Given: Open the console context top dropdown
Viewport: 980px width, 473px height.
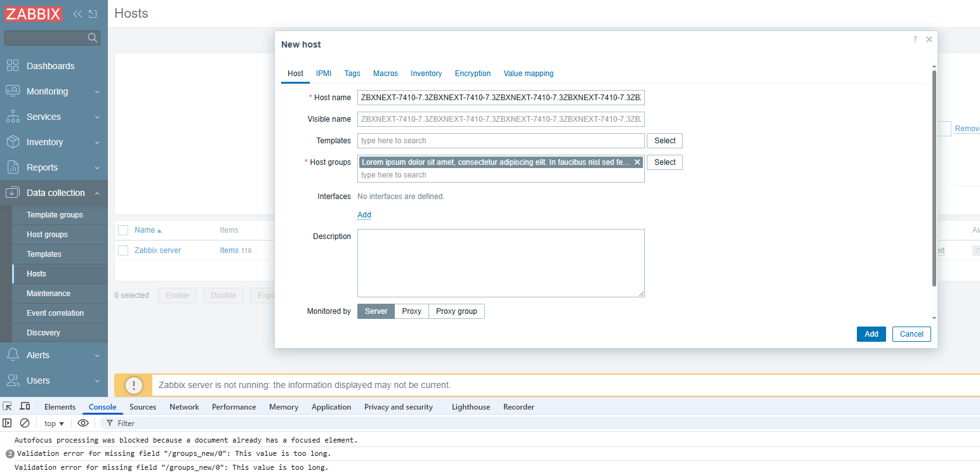Looking at the screenshot, I should point(54,423).
